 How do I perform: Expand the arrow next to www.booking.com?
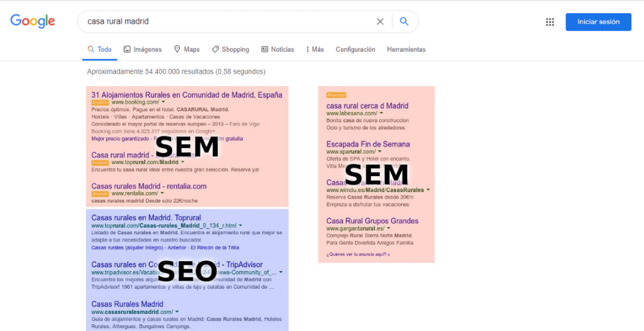[x=163, y=101]
